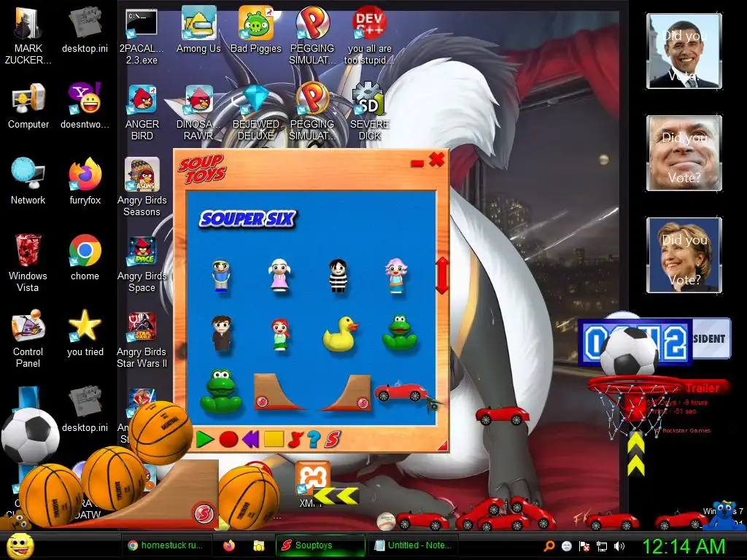
Task: Click the purple rewind arrows in Souptoys
Action: [251, 439]
